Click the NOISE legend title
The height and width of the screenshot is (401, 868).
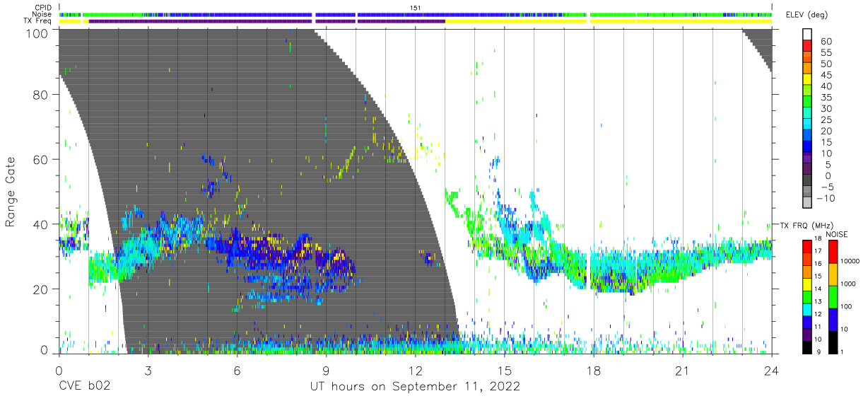pos(837,233)
